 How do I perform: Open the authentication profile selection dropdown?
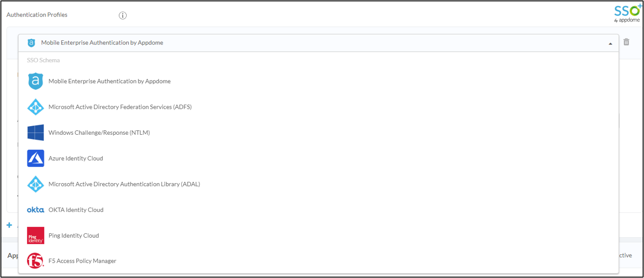314,43
